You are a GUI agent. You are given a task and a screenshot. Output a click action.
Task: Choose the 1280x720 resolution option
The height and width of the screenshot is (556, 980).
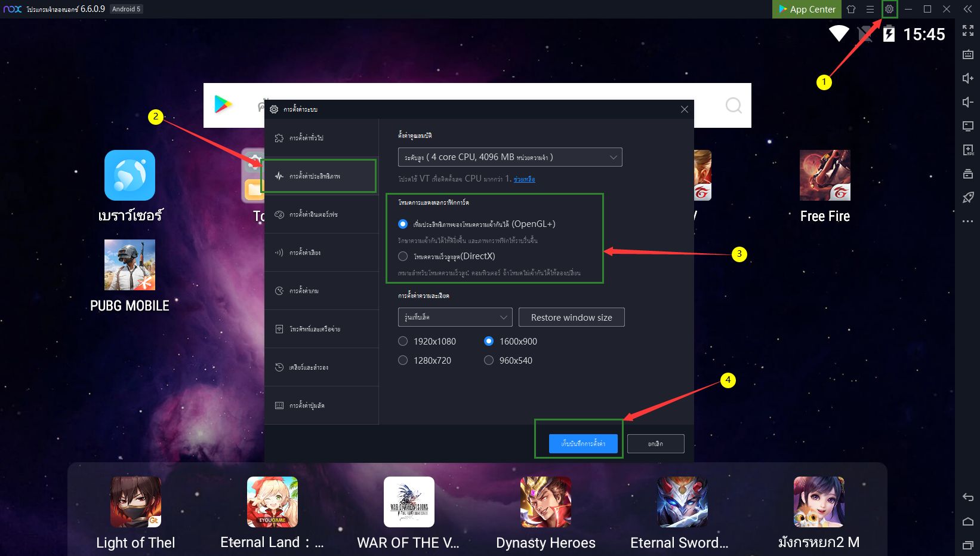tap(403, 361)
